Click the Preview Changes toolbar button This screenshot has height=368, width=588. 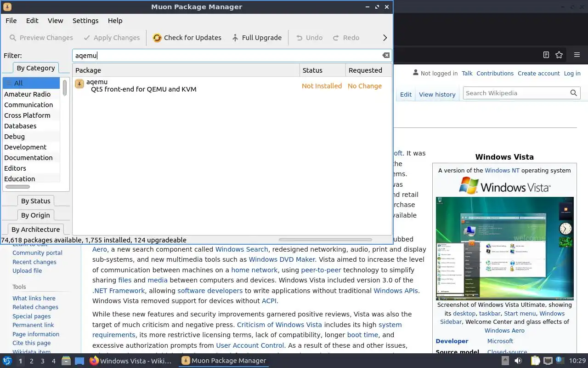pyautogui.click(x=41, y=38)
